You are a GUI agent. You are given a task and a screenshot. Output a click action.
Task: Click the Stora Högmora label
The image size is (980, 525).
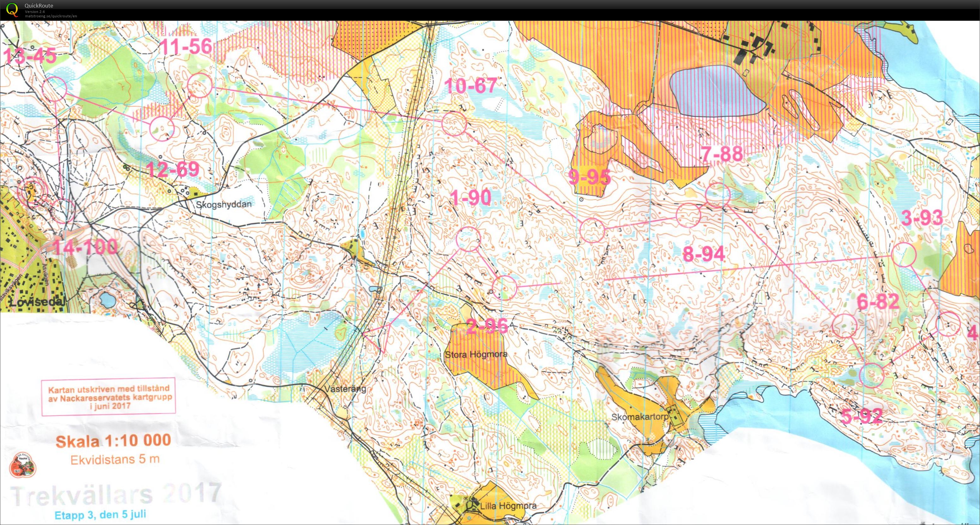(476, 354)
